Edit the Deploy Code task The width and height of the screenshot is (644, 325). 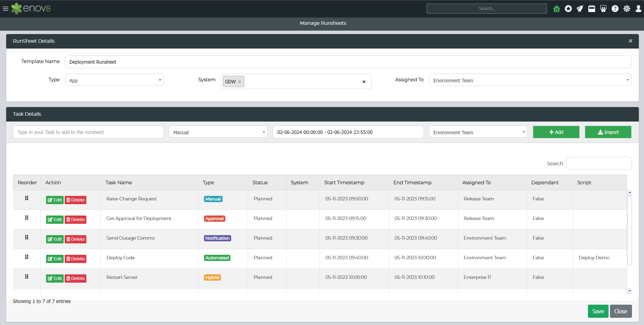(x=55, y=259)
